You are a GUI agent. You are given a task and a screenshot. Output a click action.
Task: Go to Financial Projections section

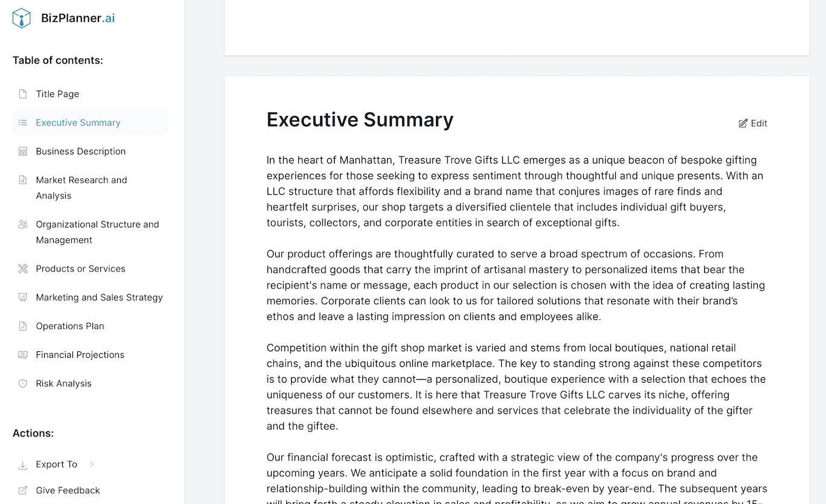80,355
